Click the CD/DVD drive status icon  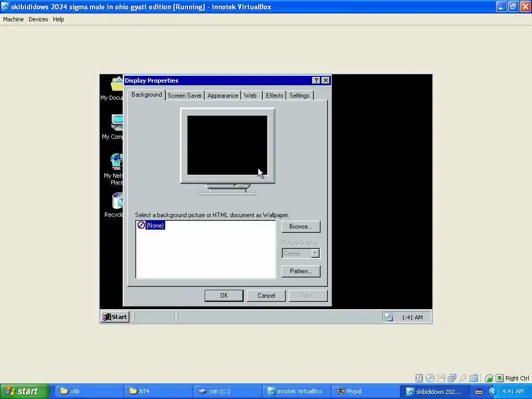tap(430, 378)
